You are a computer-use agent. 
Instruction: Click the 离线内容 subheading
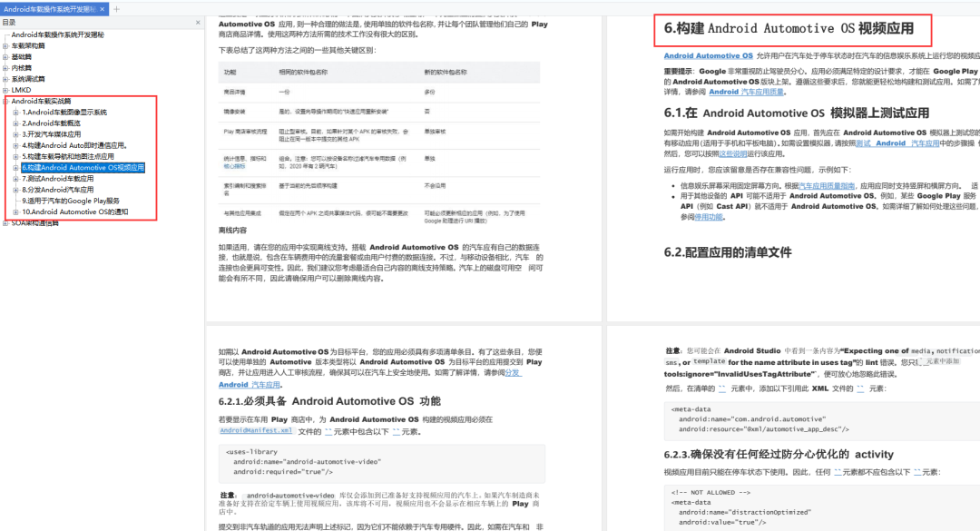pyautogui.click(x=232, y=231)
